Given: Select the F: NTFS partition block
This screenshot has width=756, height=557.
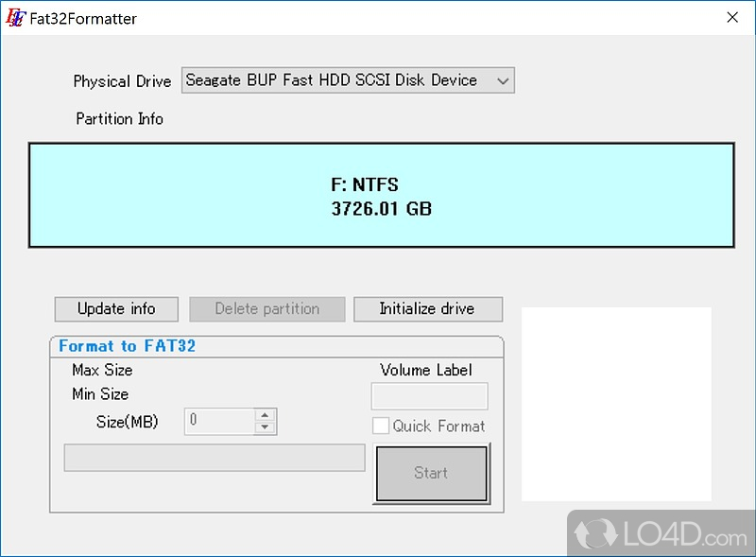Looking at the screenshot, I should click(x=382, y=195).
